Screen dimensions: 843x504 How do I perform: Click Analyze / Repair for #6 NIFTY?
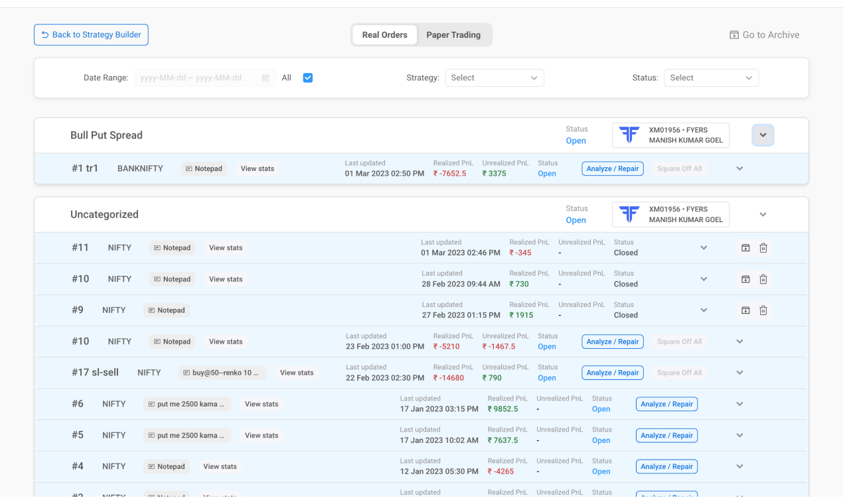[x=666, y=404]
